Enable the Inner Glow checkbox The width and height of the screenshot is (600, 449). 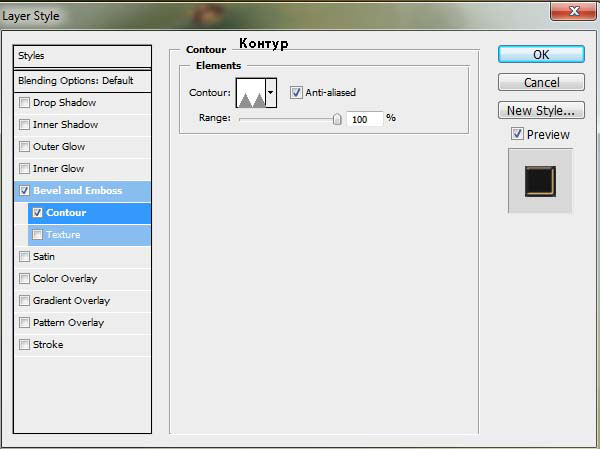[x=24, y=168]
